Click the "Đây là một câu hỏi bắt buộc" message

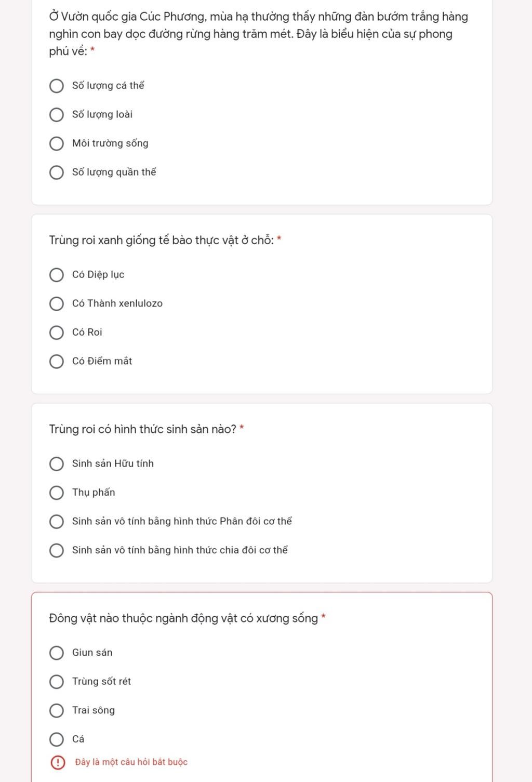131,762
